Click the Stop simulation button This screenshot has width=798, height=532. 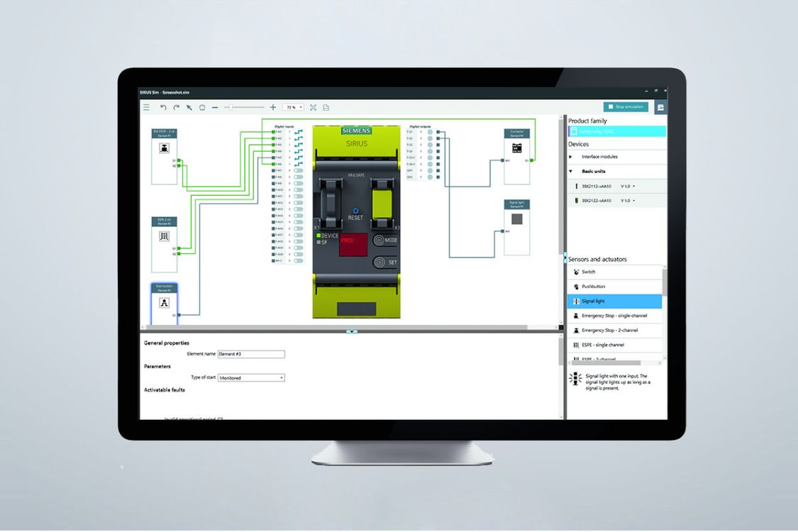click(x=626, y=107)
